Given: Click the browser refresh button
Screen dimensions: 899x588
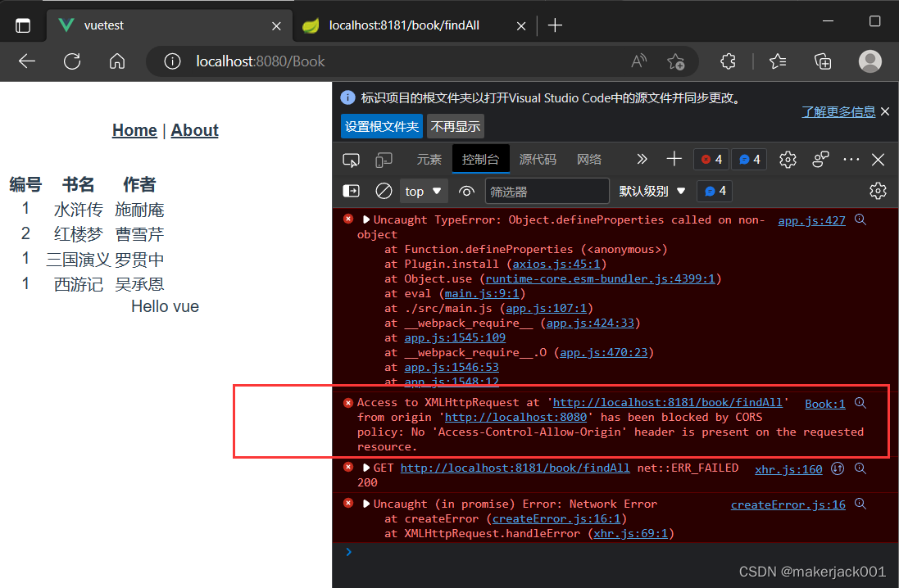Looking at the screenshot, I should tap(72, 61).
